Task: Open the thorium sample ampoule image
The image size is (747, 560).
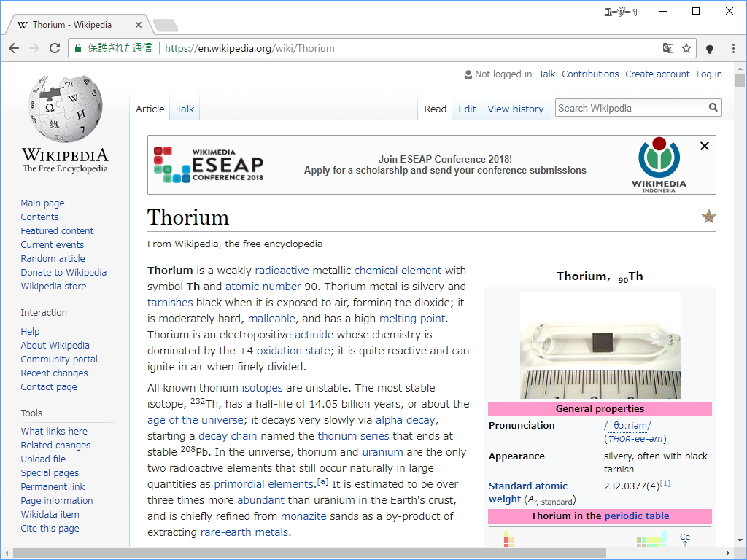Action: (600, 345)
